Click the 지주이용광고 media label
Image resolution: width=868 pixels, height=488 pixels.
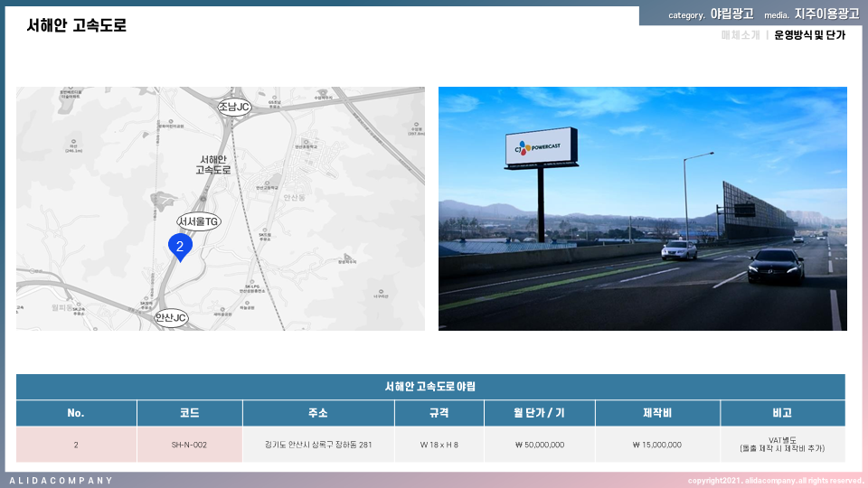point(826,14)
